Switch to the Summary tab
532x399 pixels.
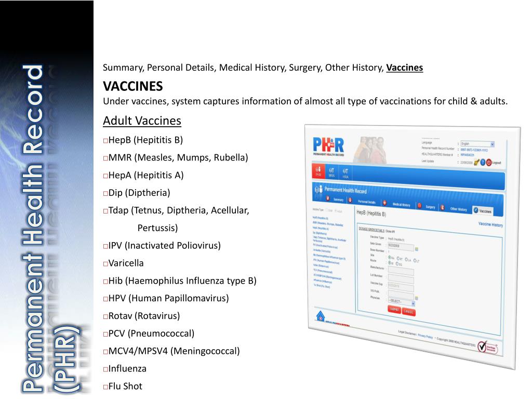pos(338,199)
